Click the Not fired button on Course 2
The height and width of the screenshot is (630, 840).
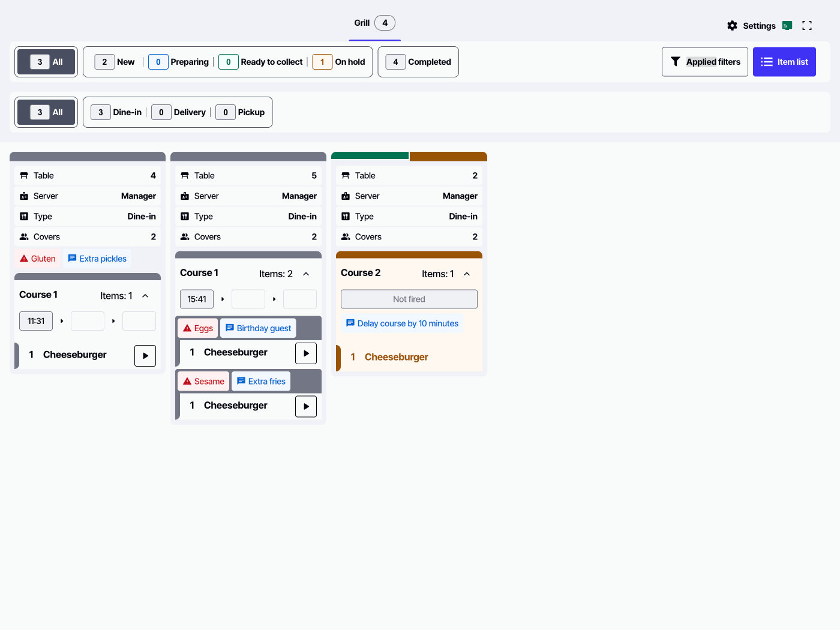click(x=409, y=299)
